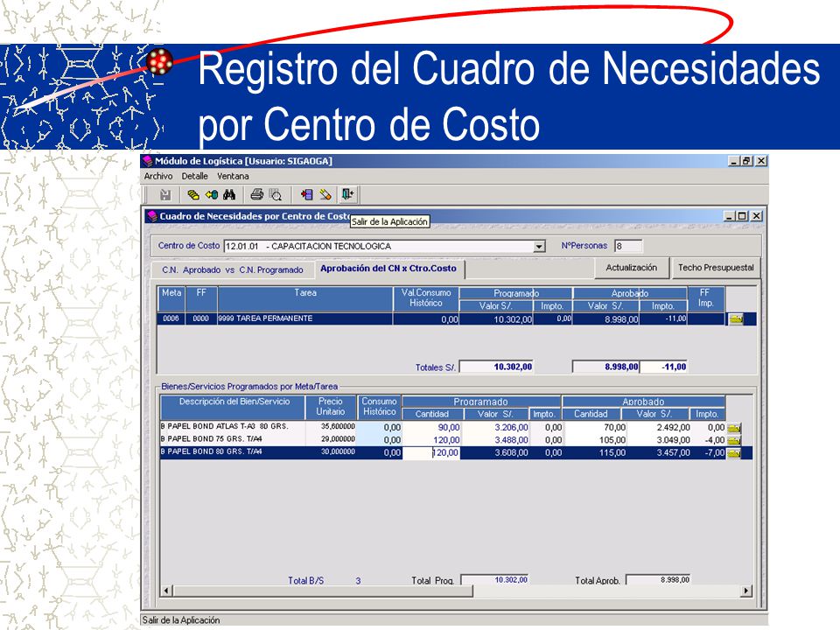The height and width of the screenshot is (630, 840).
Task: Click the Total Prog. 10.302,00 field
Action: point(495,580)
